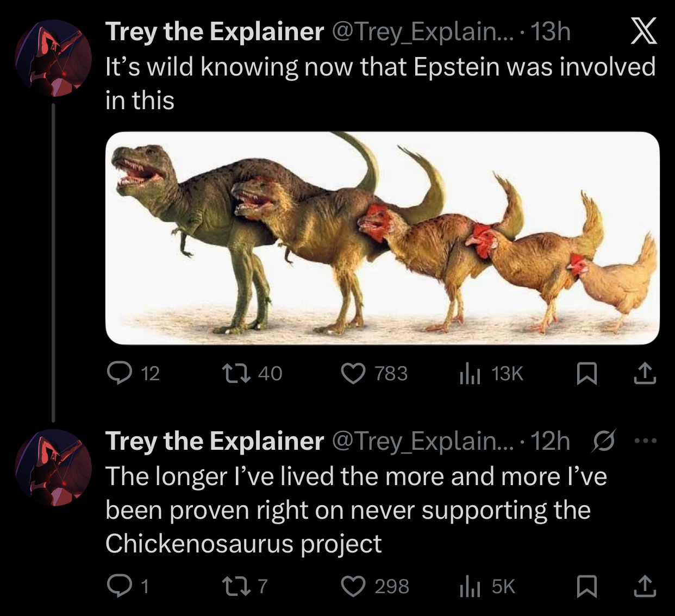
Task: Open Trey the Explainer's profile from first tweet name
Action: 215,32
